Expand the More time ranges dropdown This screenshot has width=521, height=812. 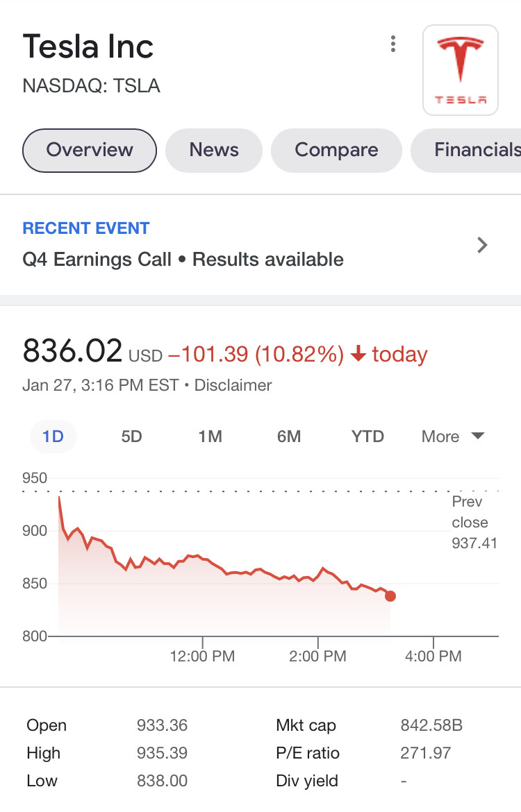pyautogui.click(x=452, y=437)
